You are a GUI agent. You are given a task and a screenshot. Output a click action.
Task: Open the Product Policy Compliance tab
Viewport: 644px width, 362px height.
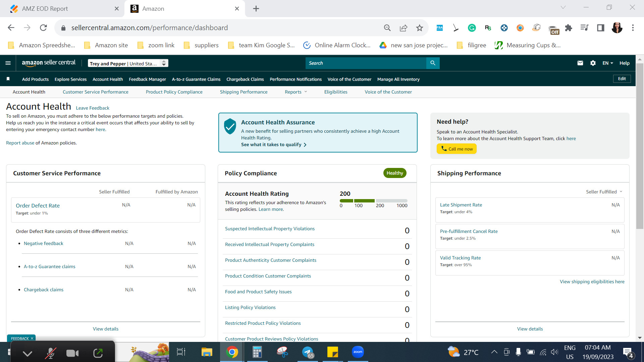click(174, 92)
